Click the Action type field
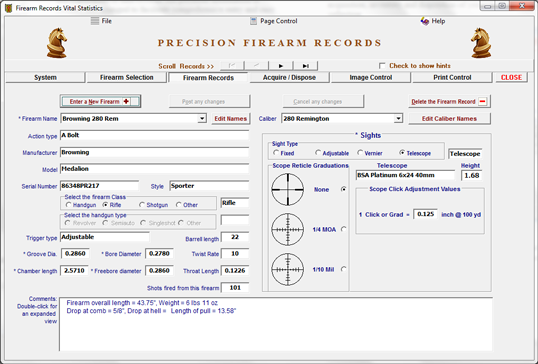Screen dimensions: 538x364 tap(154, 135)
